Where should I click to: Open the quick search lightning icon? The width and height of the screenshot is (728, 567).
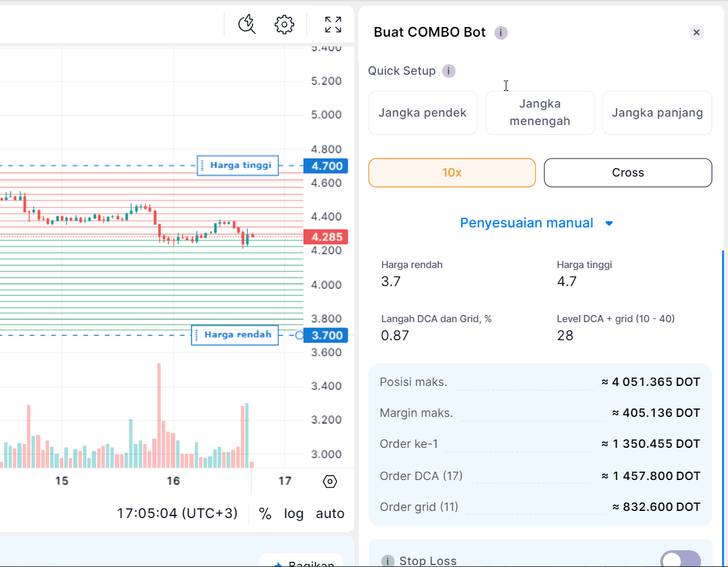tap(247, 24)
